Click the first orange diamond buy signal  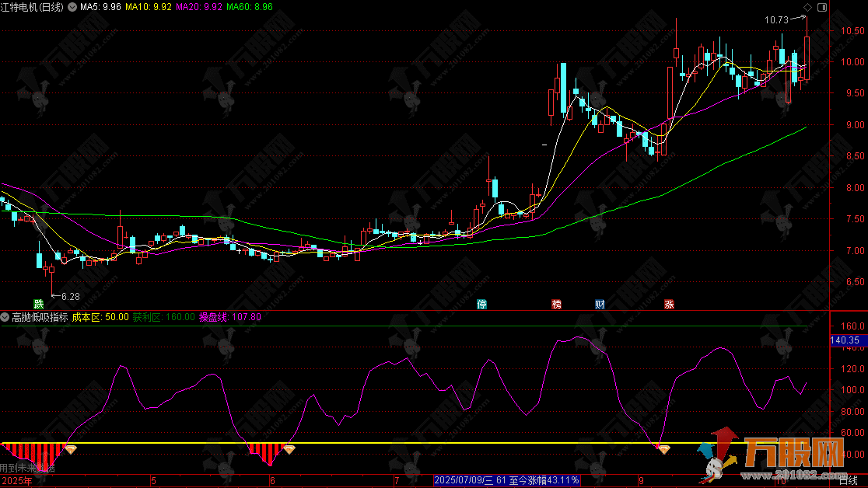pyautogui.click(x=71, y=449)
